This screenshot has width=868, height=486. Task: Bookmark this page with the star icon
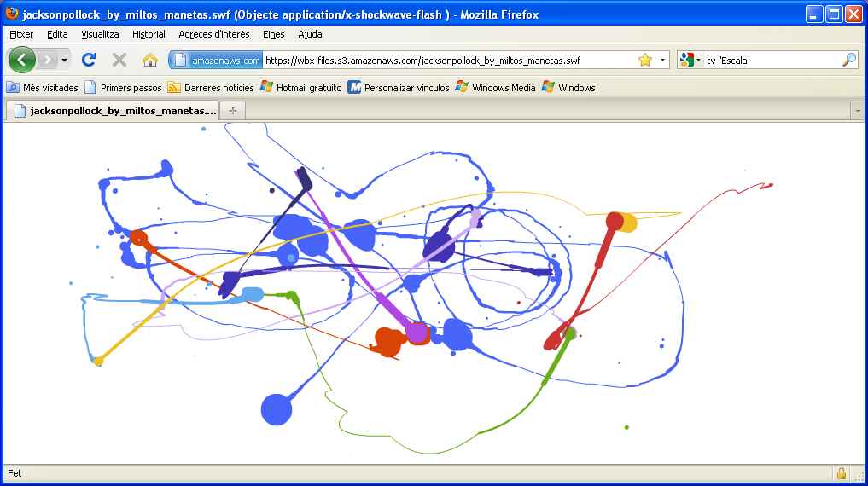click(x=645, y=60)
